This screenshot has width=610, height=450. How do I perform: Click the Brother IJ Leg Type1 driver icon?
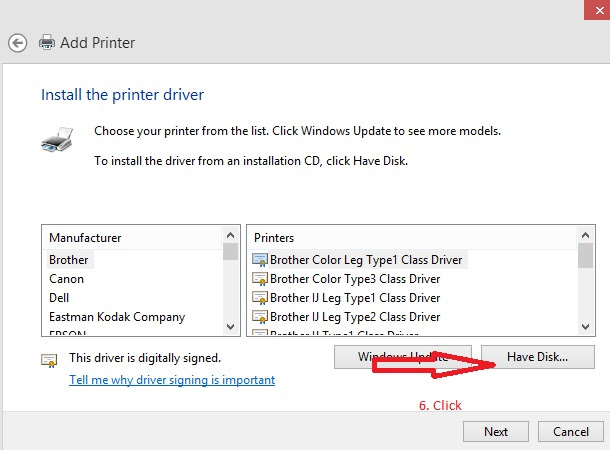tap(259, 298)
